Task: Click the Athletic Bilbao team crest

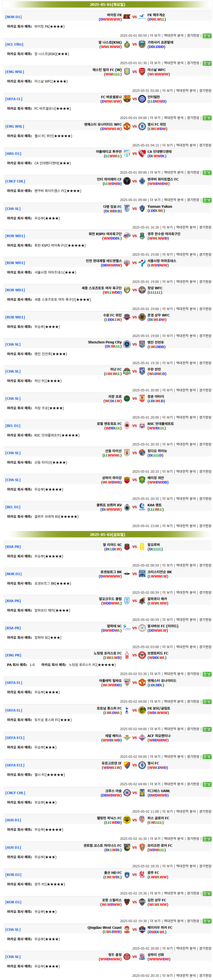Action: coord(127,682)
